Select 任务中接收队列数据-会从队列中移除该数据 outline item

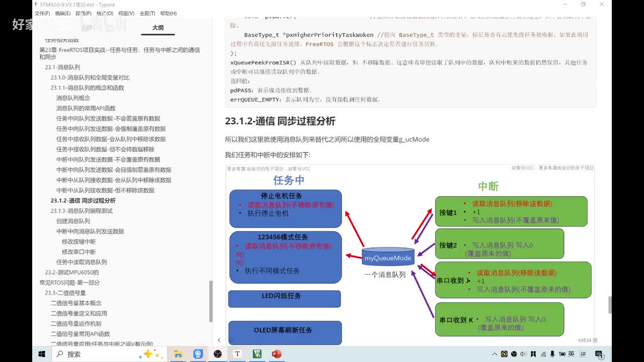(111, 139)
